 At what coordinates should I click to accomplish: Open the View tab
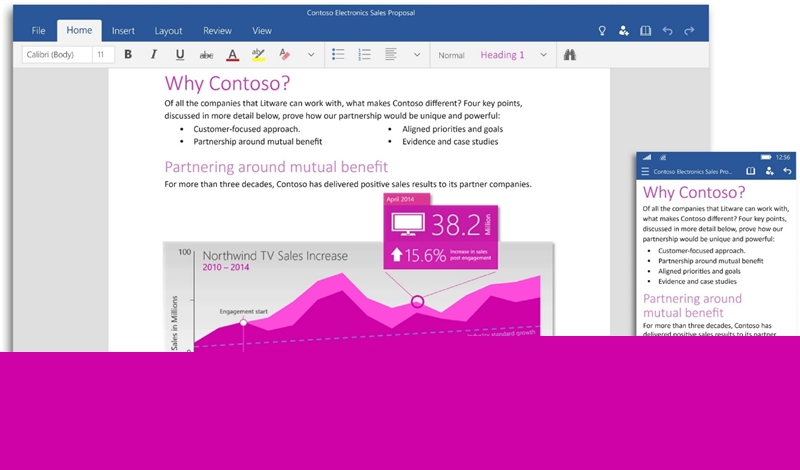262,31
